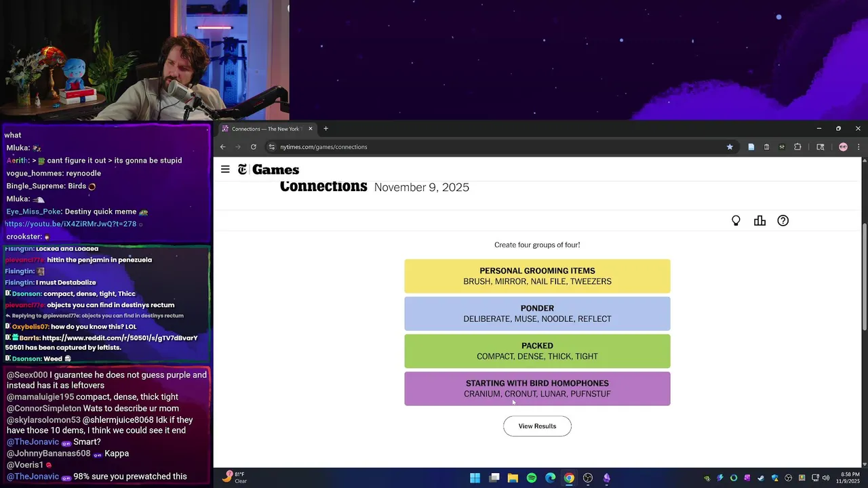The height and width of the screenshot is (488, 868).
Task: Open the help question mark icon
Action: (783, 220)
